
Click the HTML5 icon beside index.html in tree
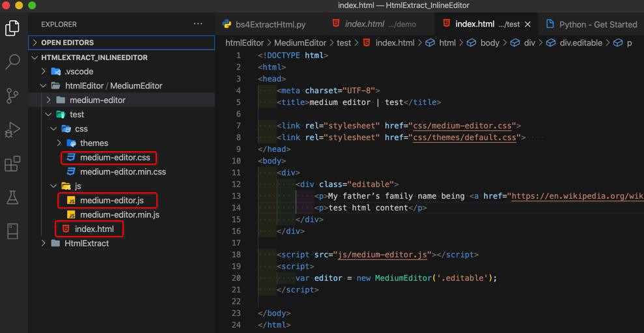tap(65, 229)
